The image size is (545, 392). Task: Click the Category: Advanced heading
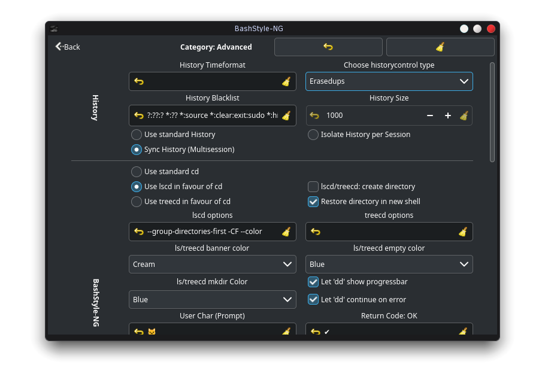(216, 47)
